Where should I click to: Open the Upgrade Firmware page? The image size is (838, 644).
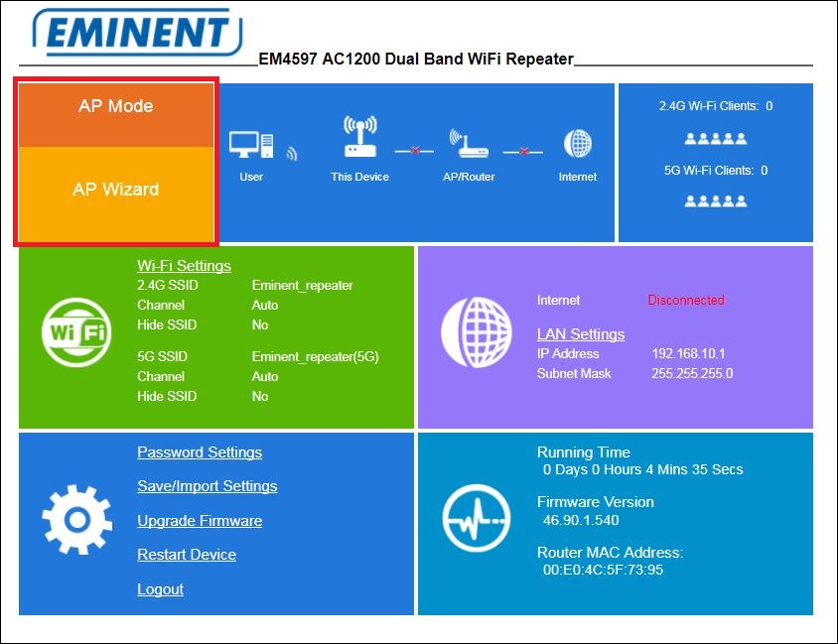(x=200, y=521)
